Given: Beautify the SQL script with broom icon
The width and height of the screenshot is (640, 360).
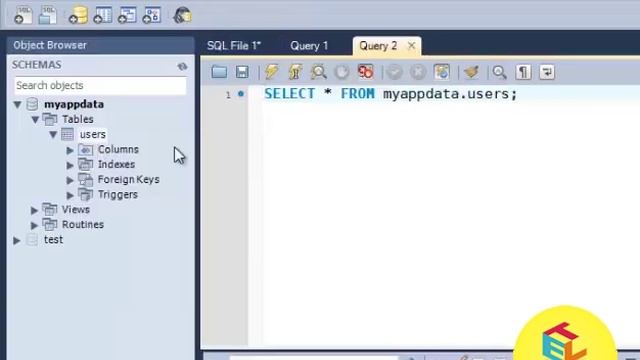Looking at the screenshot, I should coord(471,72).
